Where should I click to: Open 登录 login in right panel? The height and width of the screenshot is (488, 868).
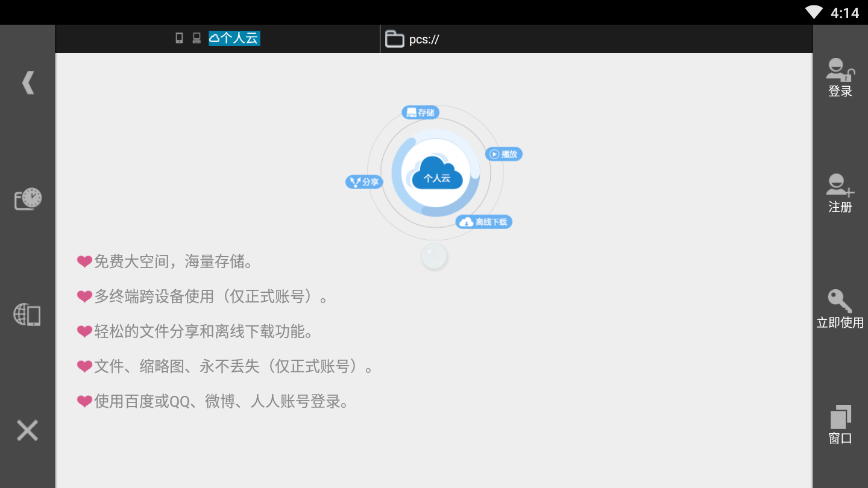[x=840, y=78]
